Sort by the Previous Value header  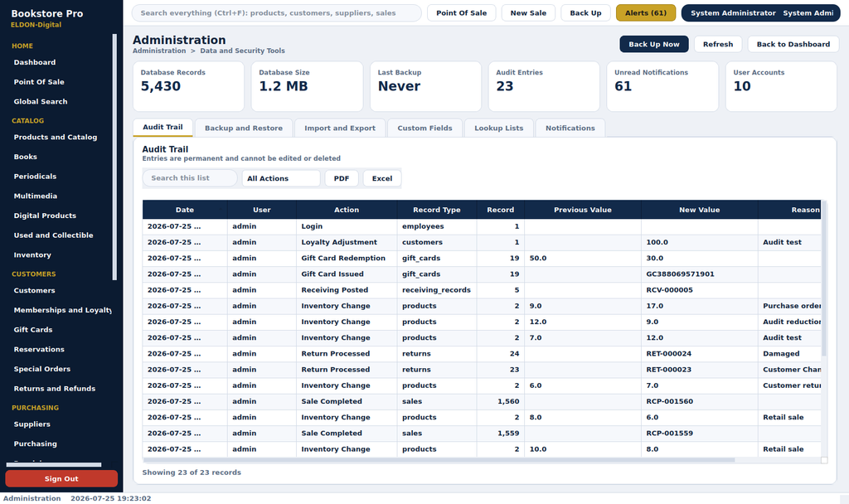[583, 210]
